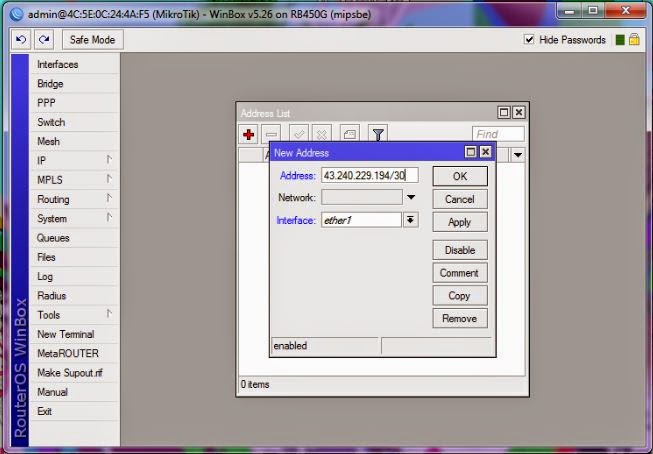The width and height of the screenshot is (653, 454).
Task: Click Exit in the sidebar
Action: click(x=75, y=412)
